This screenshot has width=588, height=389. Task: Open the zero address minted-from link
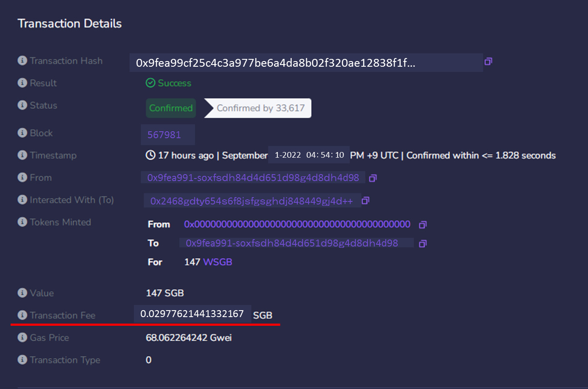[297, 224]
